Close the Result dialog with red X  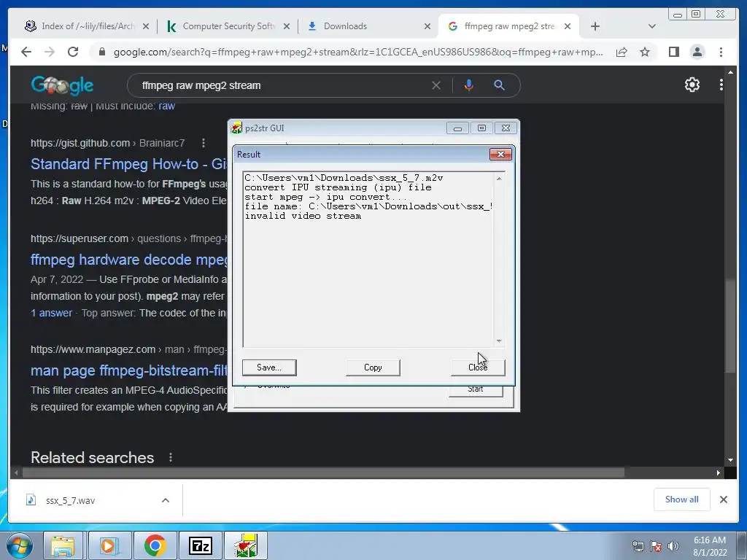(500, 154)
